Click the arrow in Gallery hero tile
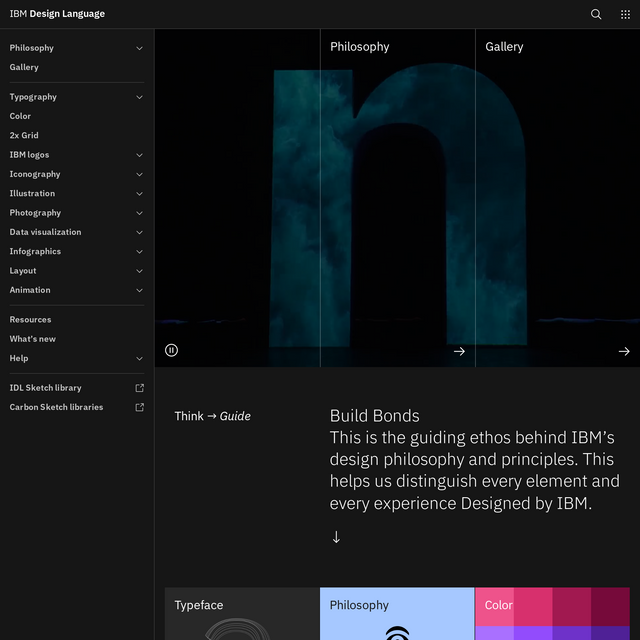This screenshot has width=640, height=640. tap(624, 351)
